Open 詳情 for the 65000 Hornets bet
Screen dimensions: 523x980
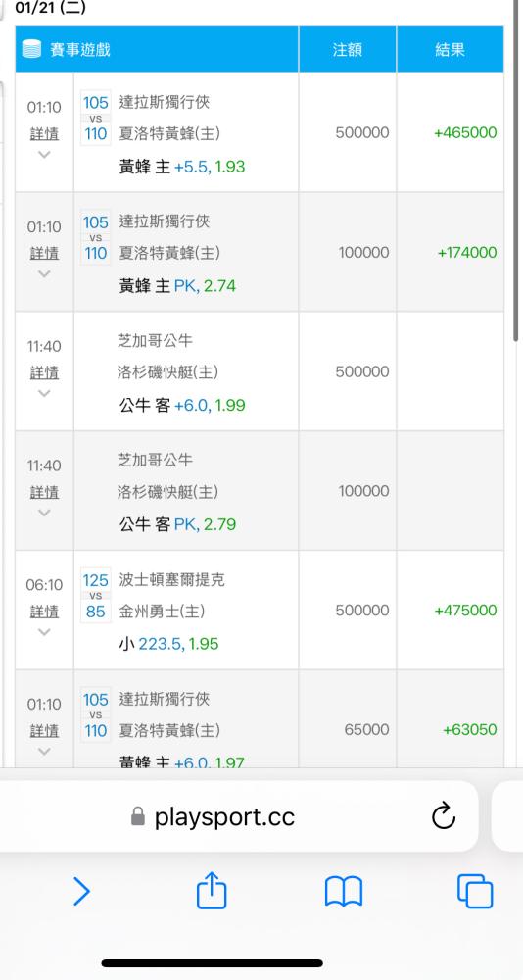(x=44, y=731)
